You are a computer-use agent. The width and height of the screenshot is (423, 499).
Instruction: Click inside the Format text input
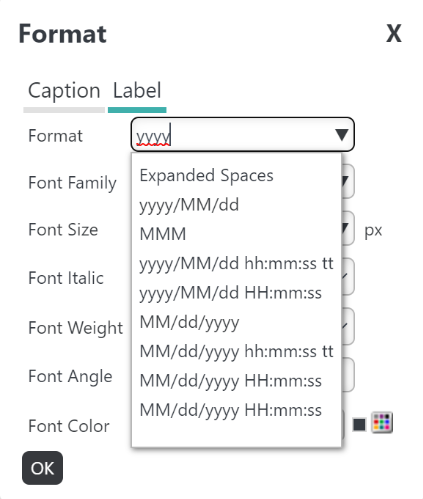(x=233, y=135)
